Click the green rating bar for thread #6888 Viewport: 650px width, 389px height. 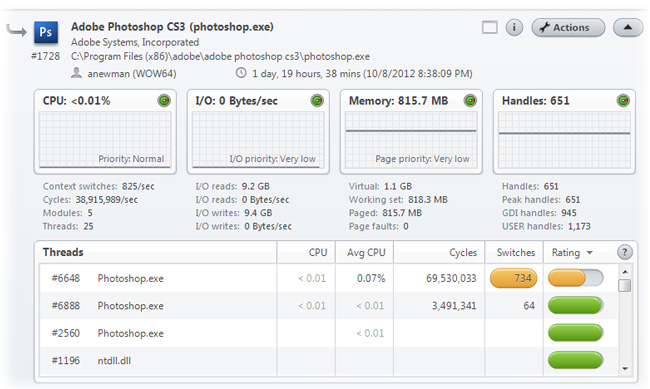point(575,306)
